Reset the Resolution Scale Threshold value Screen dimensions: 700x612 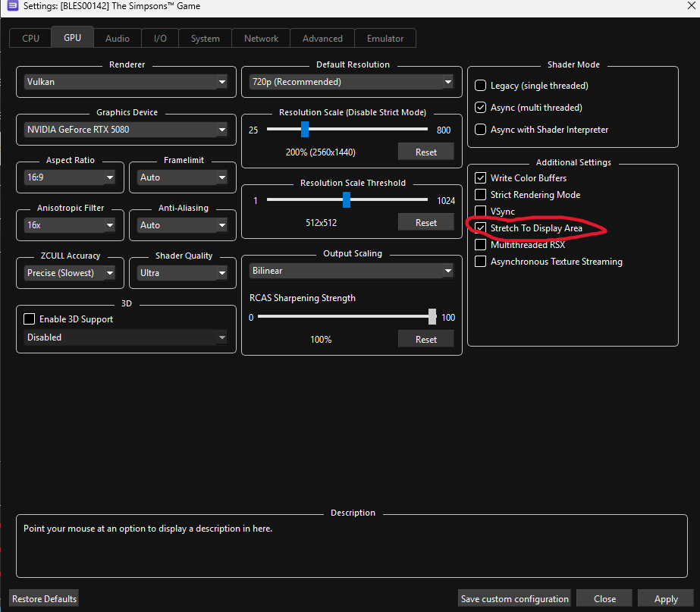pos(426,222)
